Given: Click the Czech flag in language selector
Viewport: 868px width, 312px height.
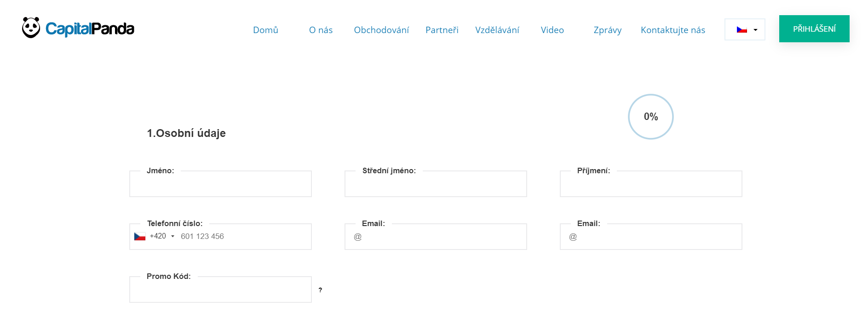Looking at the screenshot, I should point(742,30).
